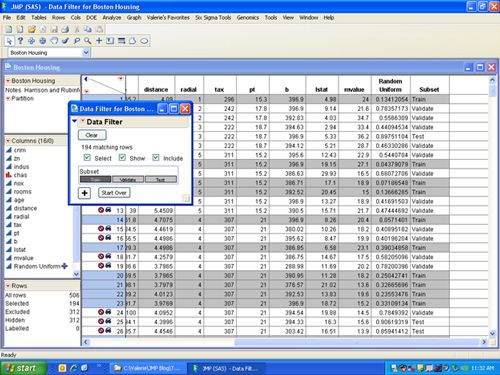Toggle the highlighted Train level under Subset
Screen dimensions: 500x375
pyautogui.click(x=95, y=179)
